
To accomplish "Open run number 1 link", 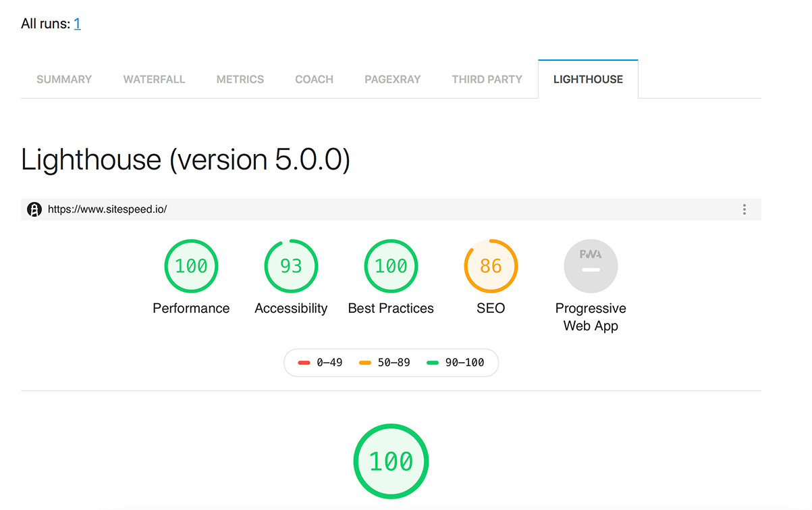I will [x=77, y=24].
